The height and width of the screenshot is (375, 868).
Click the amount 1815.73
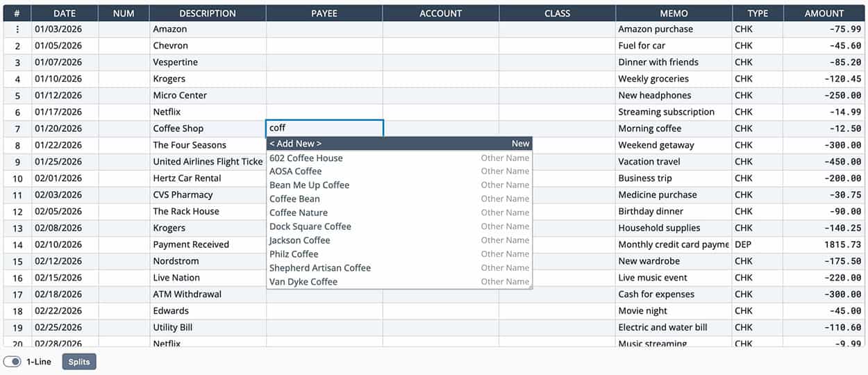point(824,244)
